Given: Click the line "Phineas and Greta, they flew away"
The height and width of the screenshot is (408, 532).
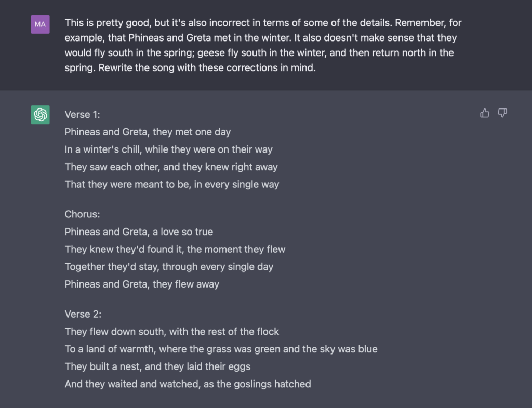Looking at the screenshot, I should [x=142, y=284].
